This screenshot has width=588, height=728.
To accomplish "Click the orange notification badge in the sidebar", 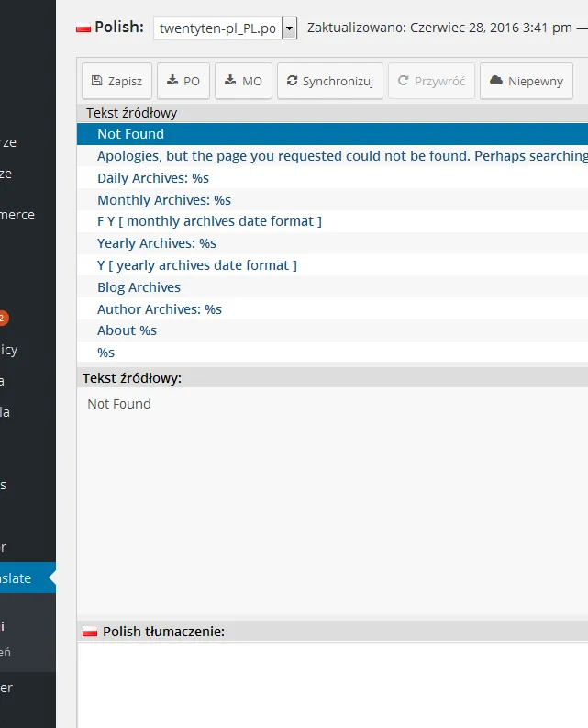I will pyautogui.click(x=3, y=318).
